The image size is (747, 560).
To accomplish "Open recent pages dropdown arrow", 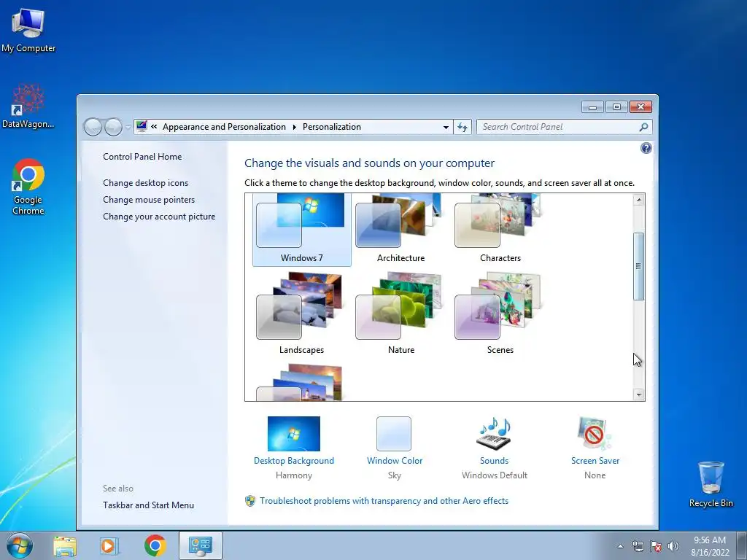I will [128, 127].
